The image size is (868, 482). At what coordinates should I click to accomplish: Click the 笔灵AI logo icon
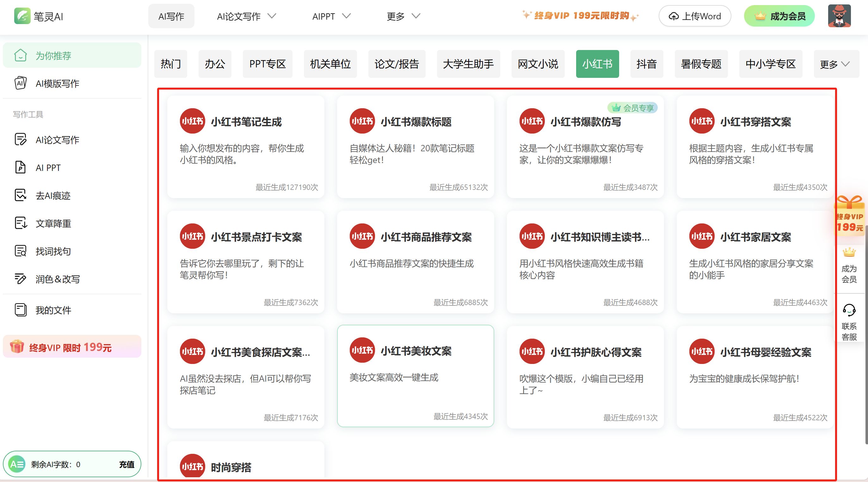point(22,16)
